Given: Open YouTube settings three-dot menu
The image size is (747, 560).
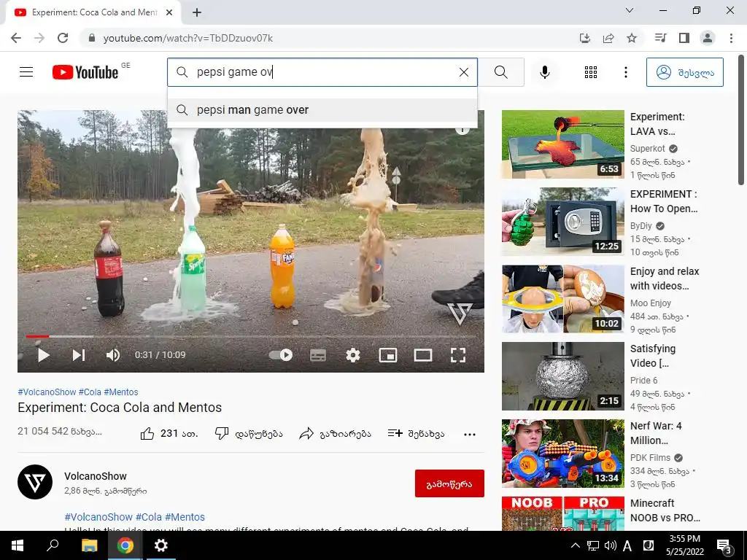Looking at the screenshot, I should (625, 72).
